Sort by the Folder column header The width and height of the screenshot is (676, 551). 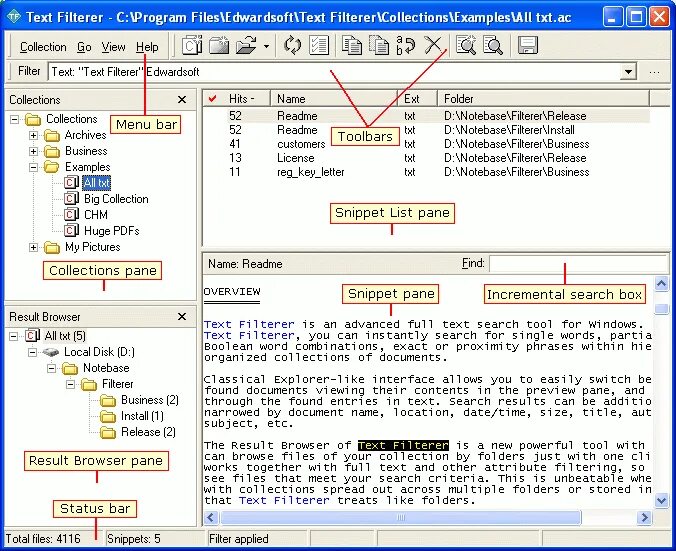tap(543, 99)
